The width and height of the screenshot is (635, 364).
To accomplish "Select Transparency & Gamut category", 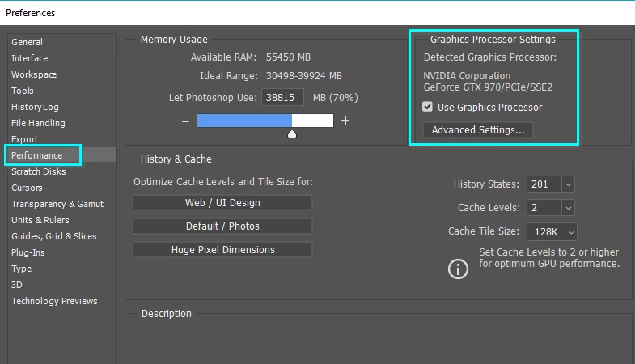I will coord(57,204).
